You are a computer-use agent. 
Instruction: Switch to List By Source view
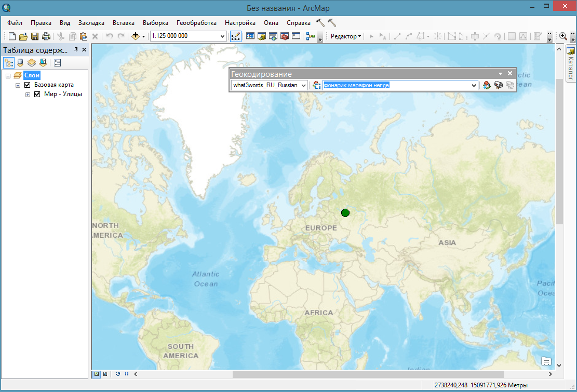point(20,63)
